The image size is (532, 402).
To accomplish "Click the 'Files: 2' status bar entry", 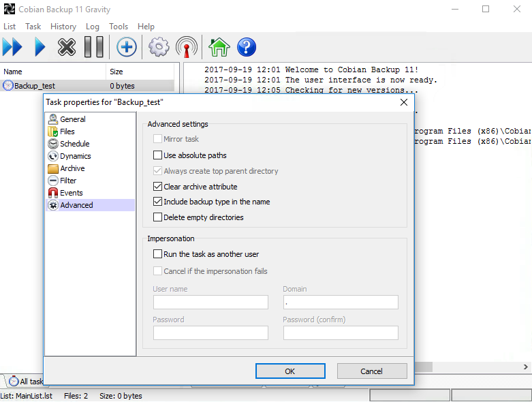I will (x=76, y=396).
